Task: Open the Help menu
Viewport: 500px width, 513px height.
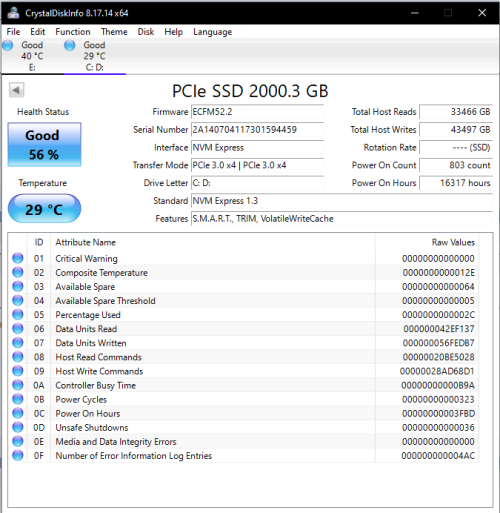Action: (173, 32)
